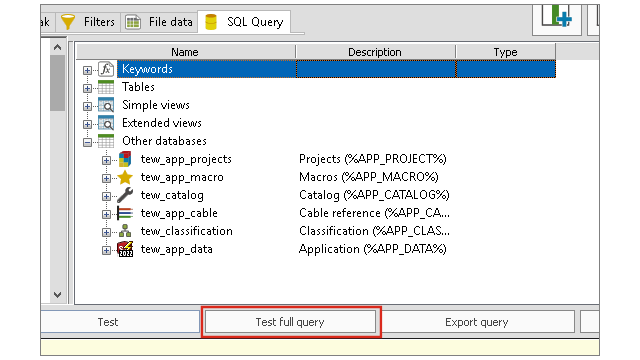Click the tew_catalog wrench icon
The height and width of the screenshot is (360, 640).
(125, 195)
